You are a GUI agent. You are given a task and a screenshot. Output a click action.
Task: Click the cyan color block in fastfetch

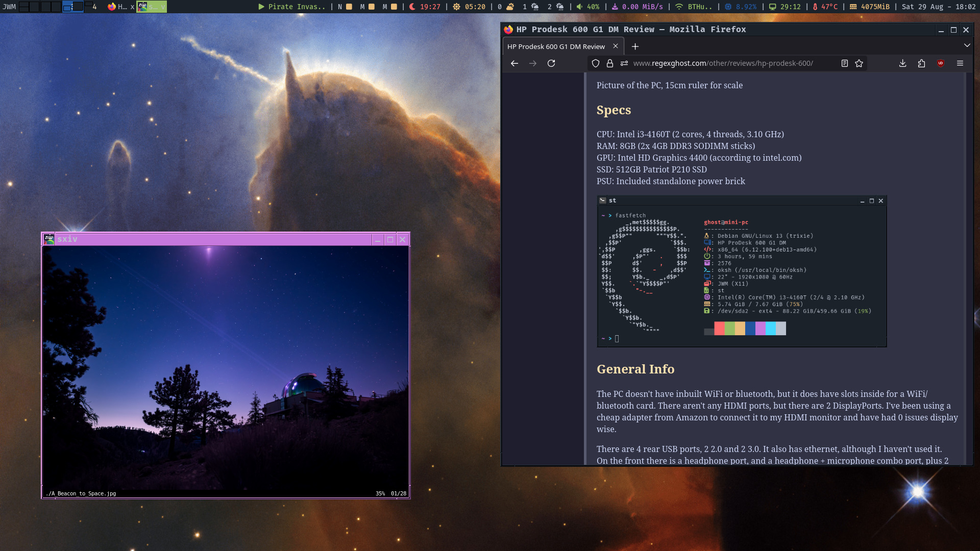tap(770, 329)
